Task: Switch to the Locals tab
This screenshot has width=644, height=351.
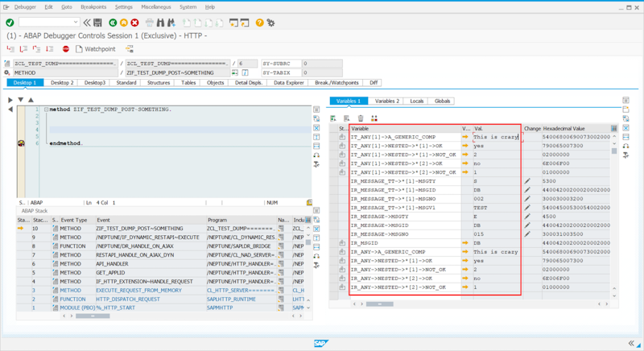Action: coord(416,101)
